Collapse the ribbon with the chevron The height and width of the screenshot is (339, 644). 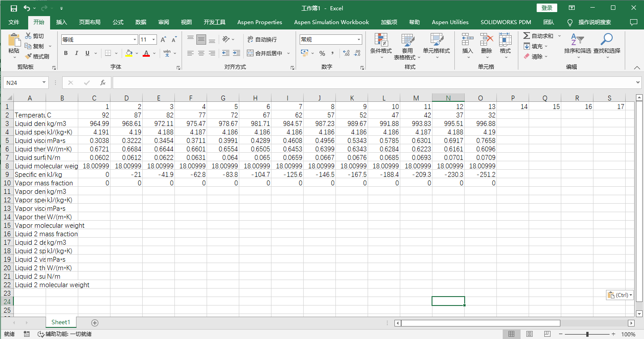click(637, 67)
